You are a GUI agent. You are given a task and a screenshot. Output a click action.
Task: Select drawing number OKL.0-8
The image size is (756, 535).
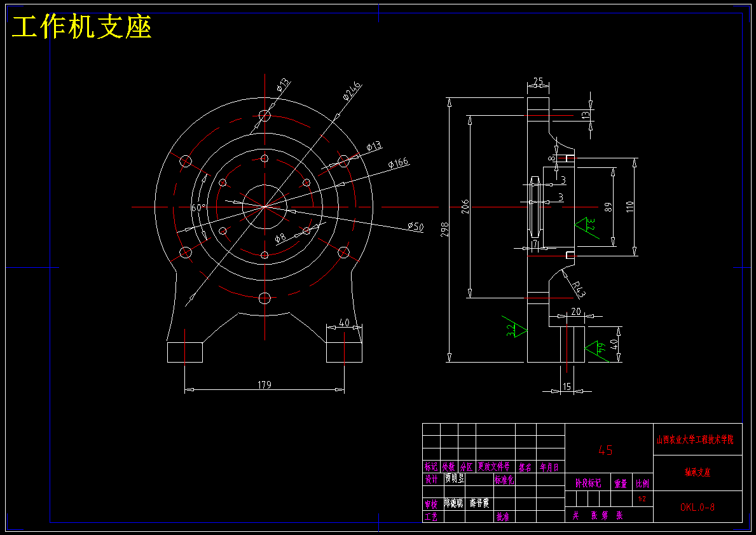tap(697, 507)
